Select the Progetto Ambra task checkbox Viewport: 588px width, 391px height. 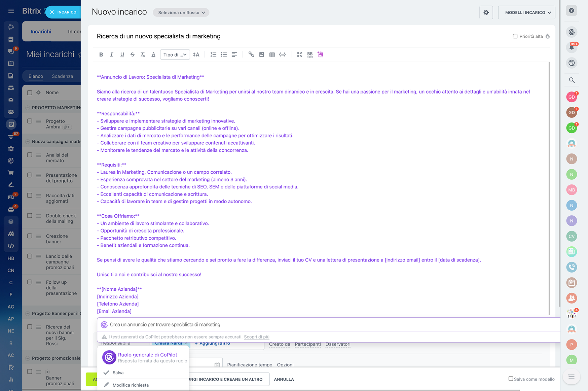[30, 121]
